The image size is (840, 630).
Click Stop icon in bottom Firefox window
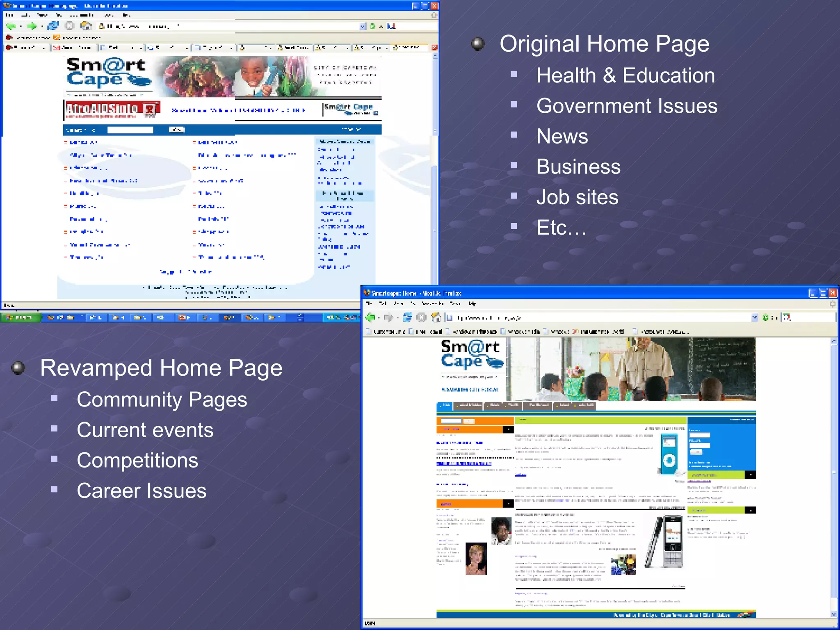[422, 317]
